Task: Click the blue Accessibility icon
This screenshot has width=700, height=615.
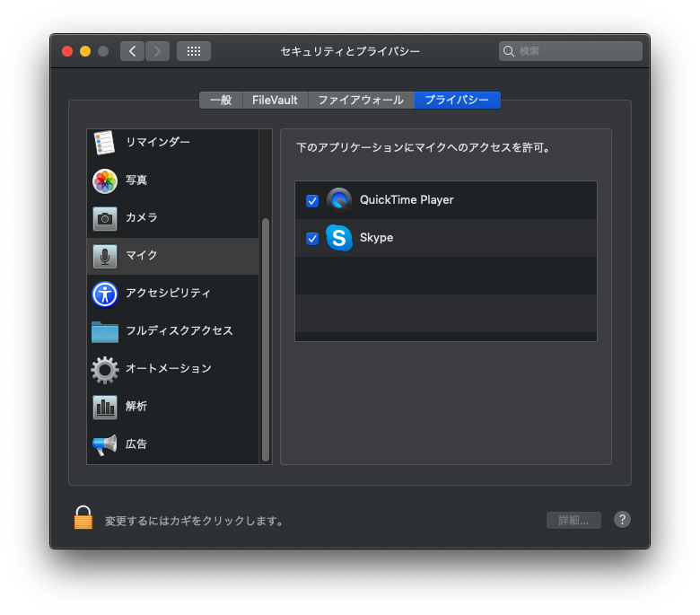Action: point(105,294)
